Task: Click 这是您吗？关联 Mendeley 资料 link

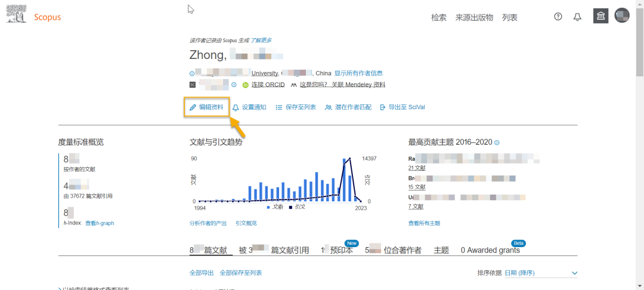Action: (342, 85)
